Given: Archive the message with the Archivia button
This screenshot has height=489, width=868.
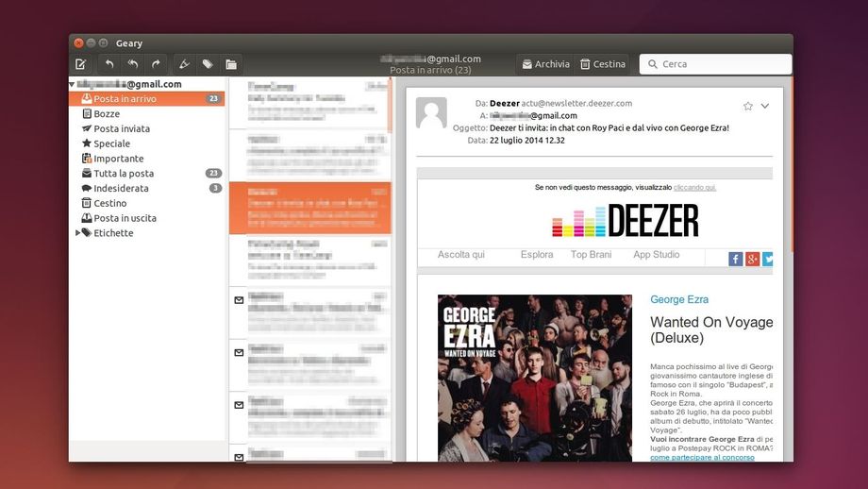Looking at the screenshot, I should click(546, 64).
